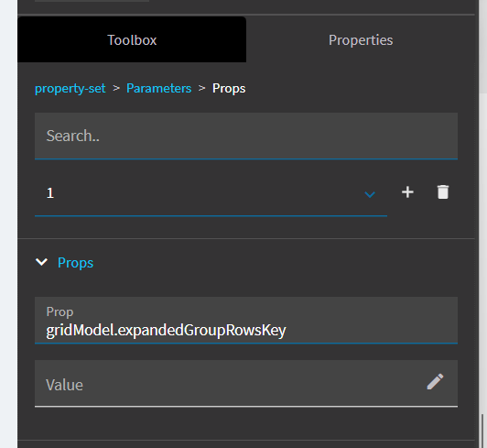
Task: Navigate to the Parameters breadcrumb
Action: [158, 88]
